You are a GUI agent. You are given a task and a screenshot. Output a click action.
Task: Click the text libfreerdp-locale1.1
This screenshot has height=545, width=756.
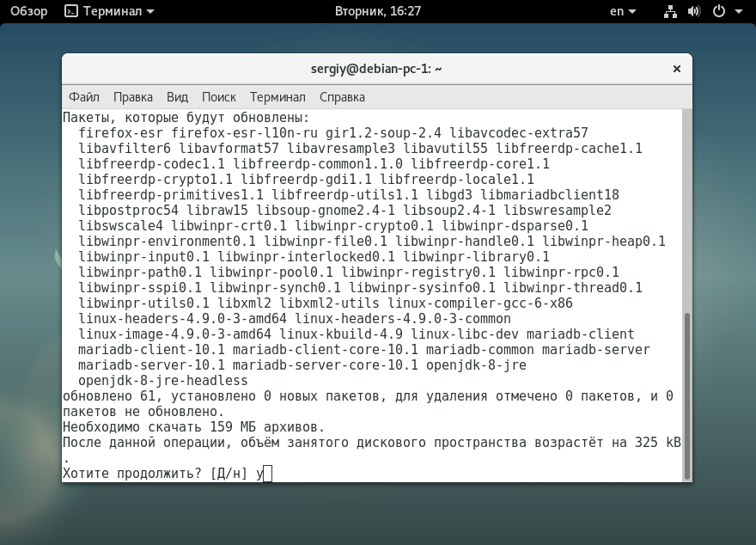pyautogui.click(x=457, y=180)
